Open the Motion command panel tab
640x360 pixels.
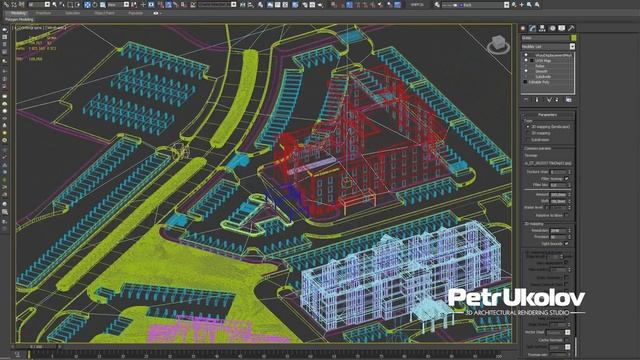[x=552, y=28]
